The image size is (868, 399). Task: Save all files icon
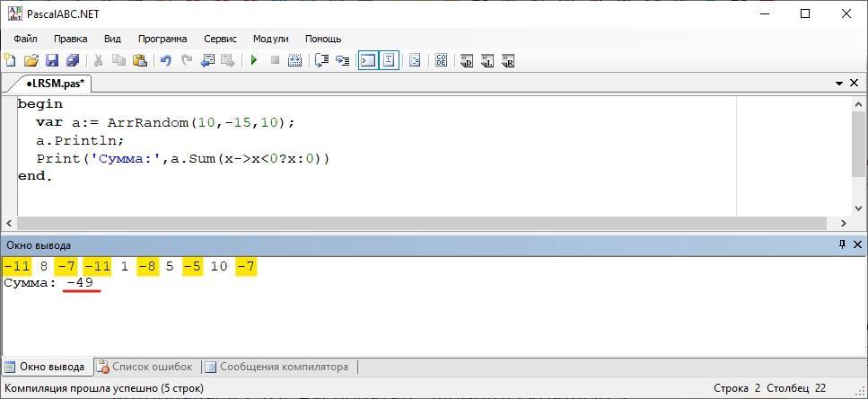pos(73,60)
